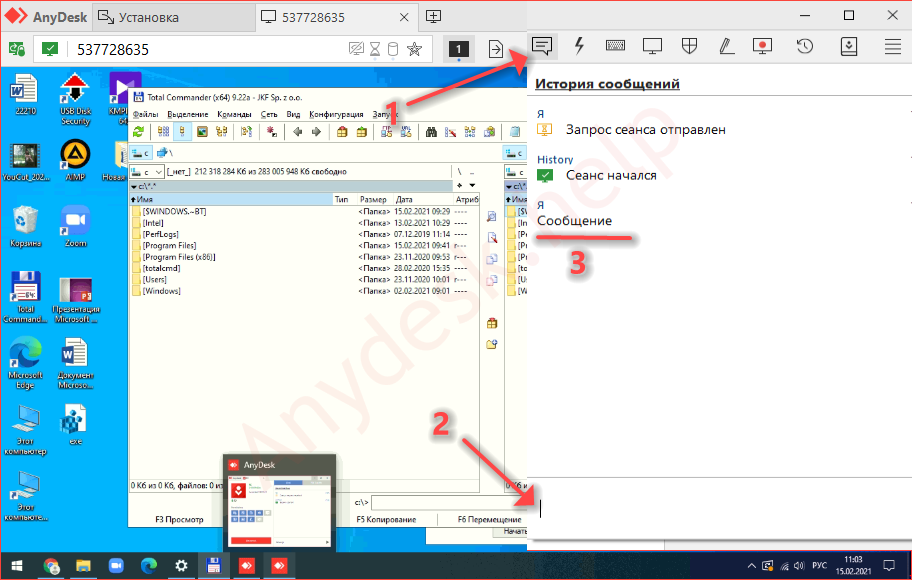Open the AnyDesk hamburger main menu
912x580 pixels.
pyautogui.click(x=893, y=46)
